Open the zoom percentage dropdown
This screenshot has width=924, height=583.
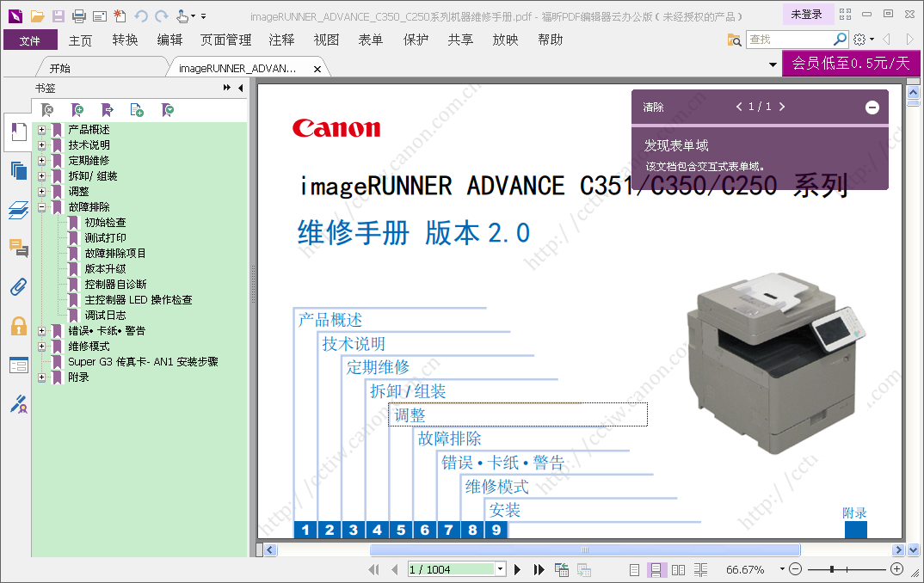(x=782, y=569)
